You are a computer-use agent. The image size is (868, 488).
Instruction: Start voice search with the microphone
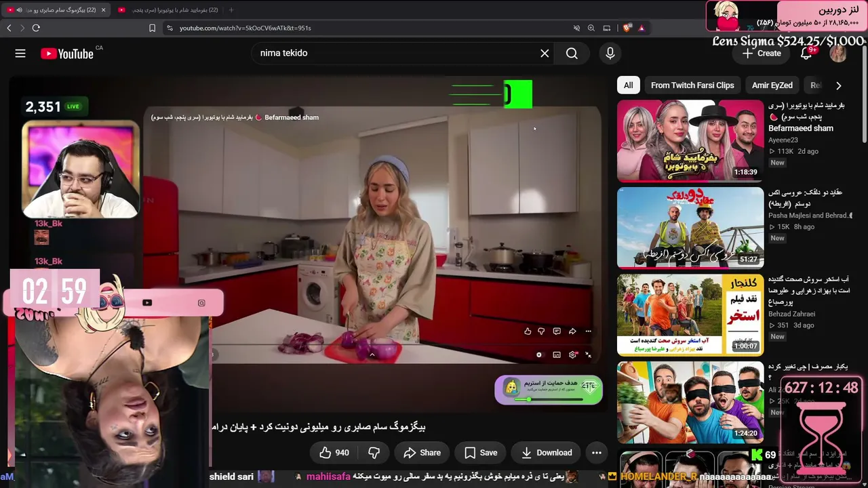(x=610, y=54)
